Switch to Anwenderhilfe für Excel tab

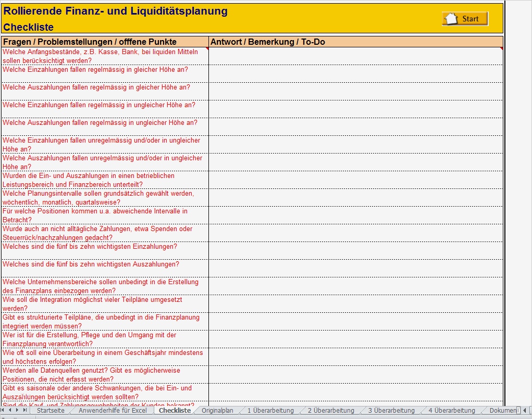click(x=113, y=410)
